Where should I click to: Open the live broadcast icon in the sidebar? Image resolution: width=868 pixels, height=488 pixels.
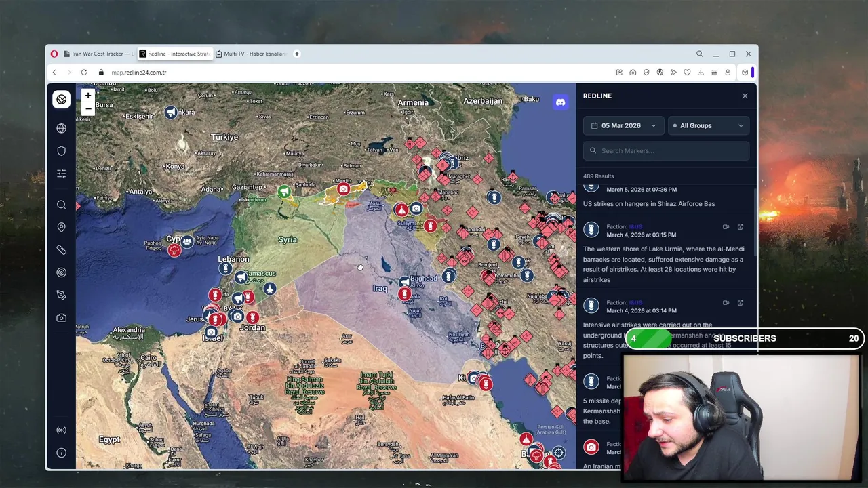click(x=61, y=430)
